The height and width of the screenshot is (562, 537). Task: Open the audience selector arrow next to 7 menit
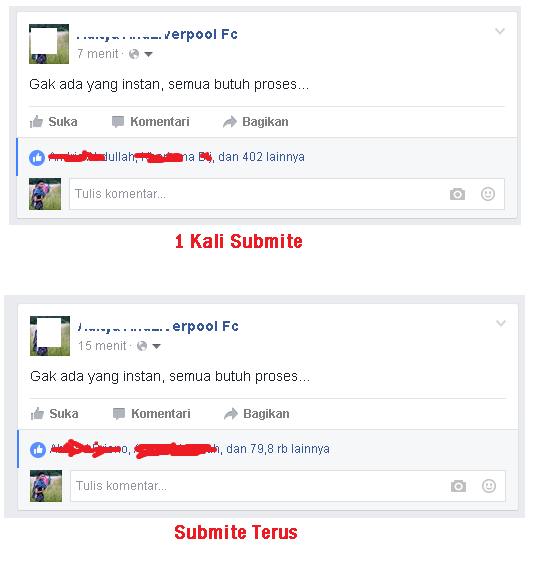148,54
